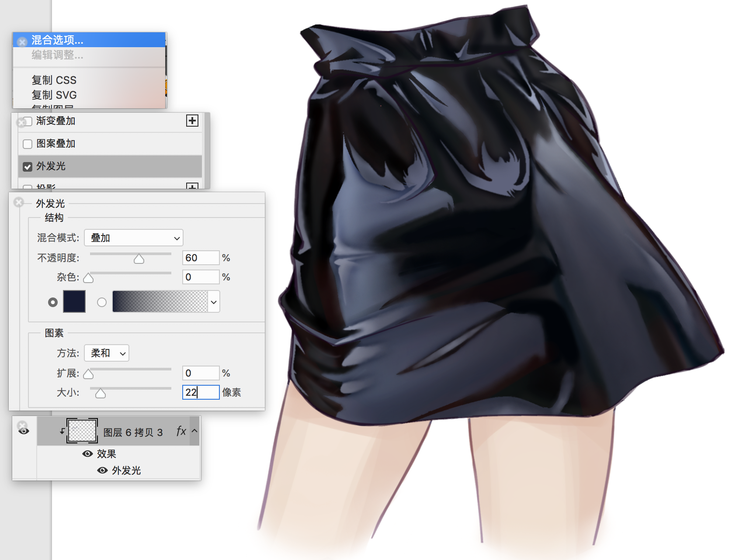
Task: Toggle visibility of 外发光 layer effect
Action: pos(102,470)
